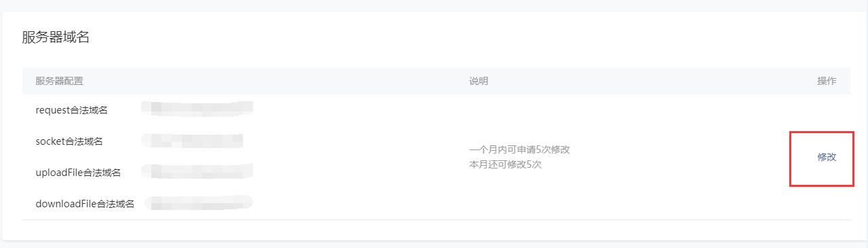
Task: Select the downloadFile合法域名 label
Action: coord(85,204)
